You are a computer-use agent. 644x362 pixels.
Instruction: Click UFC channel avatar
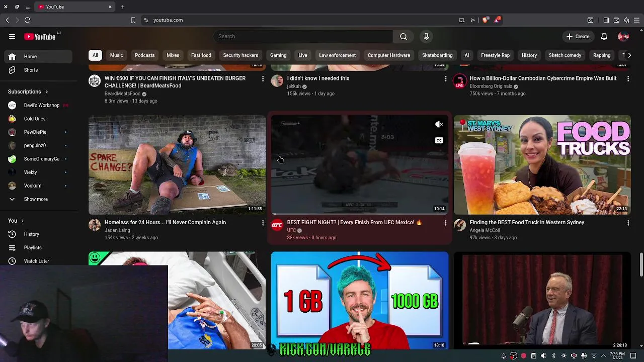tap(277, 225)
